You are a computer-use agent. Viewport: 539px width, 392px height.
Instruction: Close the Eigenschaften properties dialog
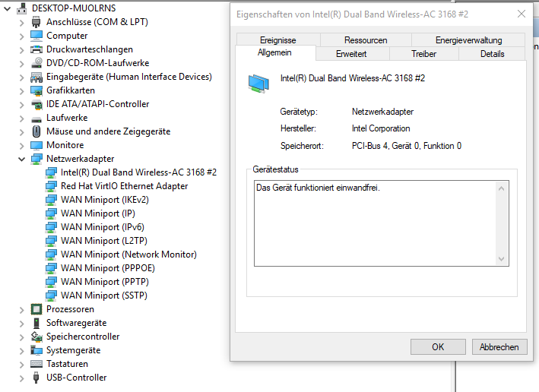(x=522, y=14)
